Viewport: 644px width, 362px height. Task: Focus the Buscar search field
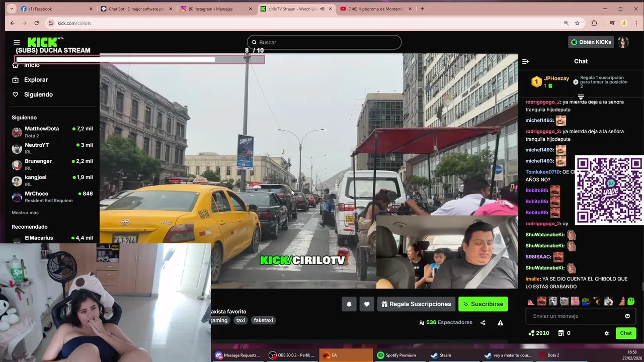(x=324, y=42)
